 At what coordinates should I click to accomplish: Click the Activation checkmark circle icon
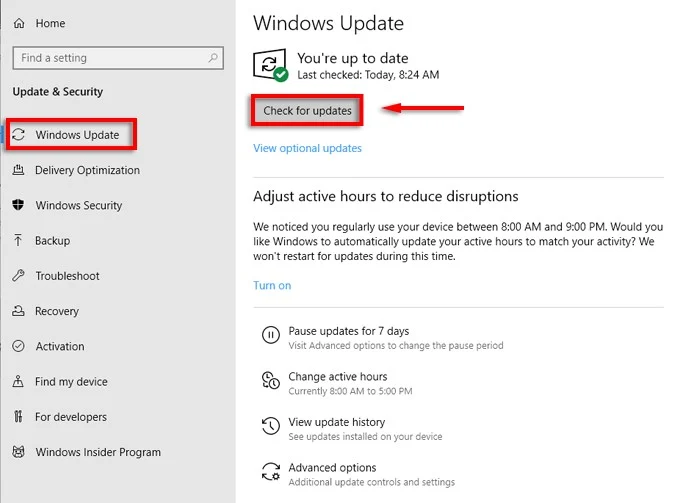[18, 346]
